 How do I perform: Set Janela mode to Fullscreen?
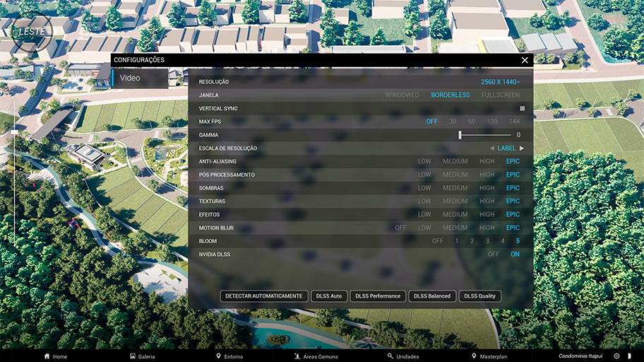[500, 95]
